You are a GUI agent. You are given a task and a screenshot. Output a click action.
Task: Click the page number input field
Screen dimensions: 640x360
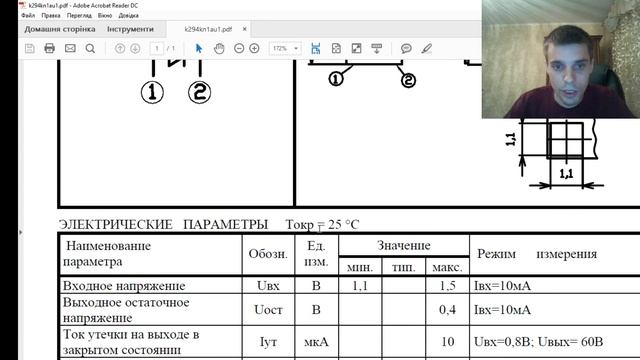157,49
